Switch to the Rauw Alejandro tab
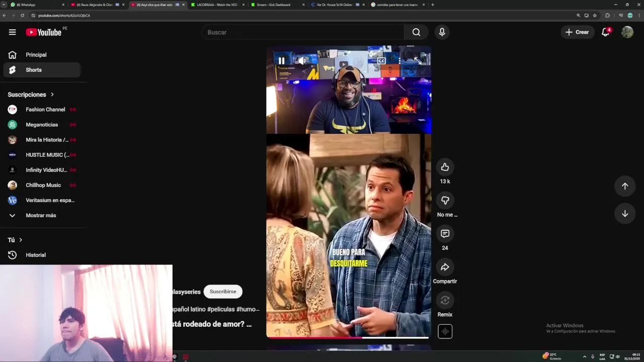Screen dimensions: 644x362 click(98, 5)
